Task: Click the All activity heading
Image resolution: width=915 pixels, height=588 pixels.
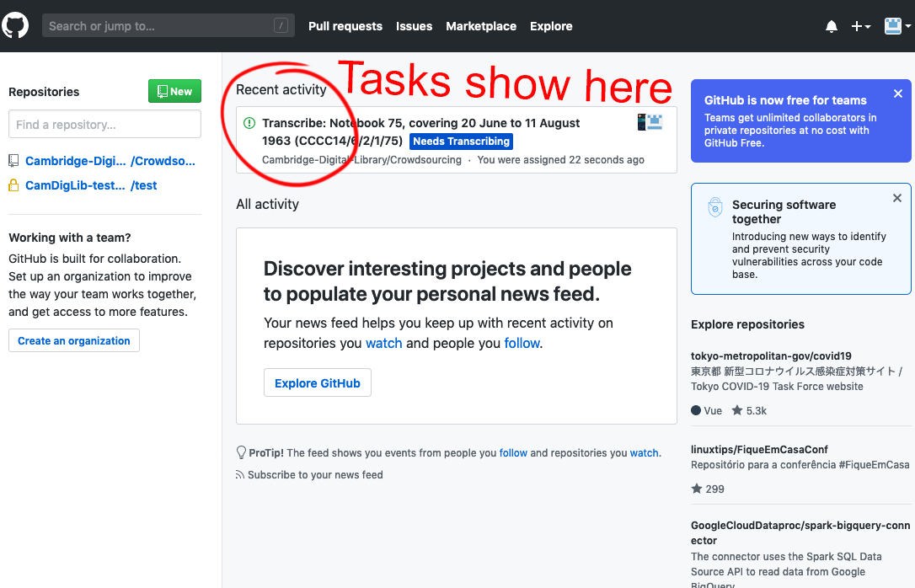Action: pos(267,204)
